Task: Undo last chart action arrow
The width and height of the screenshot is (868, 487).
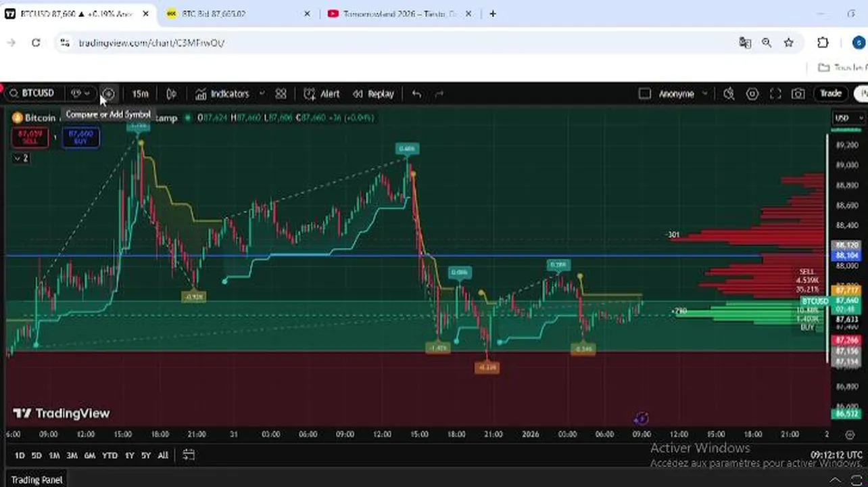Action: click(x=416, y=93)
